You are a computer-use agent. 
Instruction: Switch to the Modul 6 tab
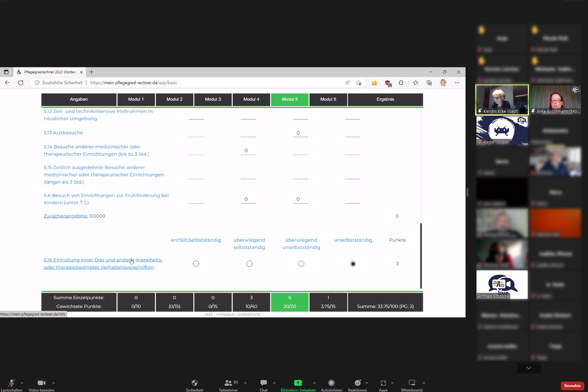coord(328,99)
